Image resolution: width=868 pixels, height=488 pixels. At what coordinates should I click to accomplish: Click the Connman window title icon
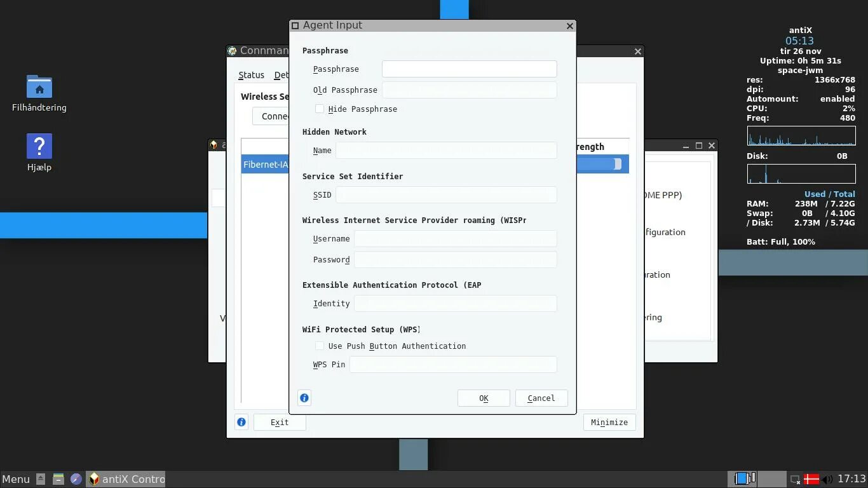coord(232,51)
